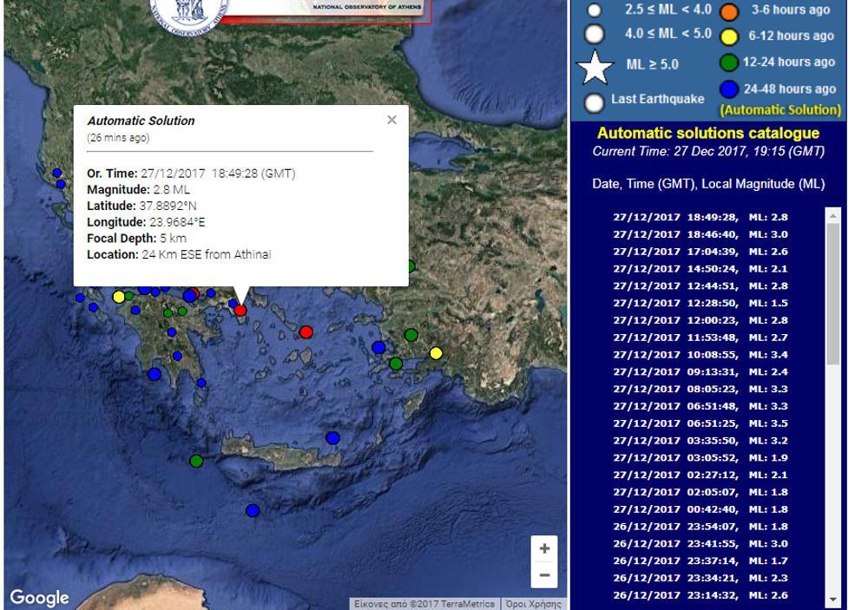
Task: Select the green marker southwest of Crete
Action: pyautogui.click(x=196, y=461)
